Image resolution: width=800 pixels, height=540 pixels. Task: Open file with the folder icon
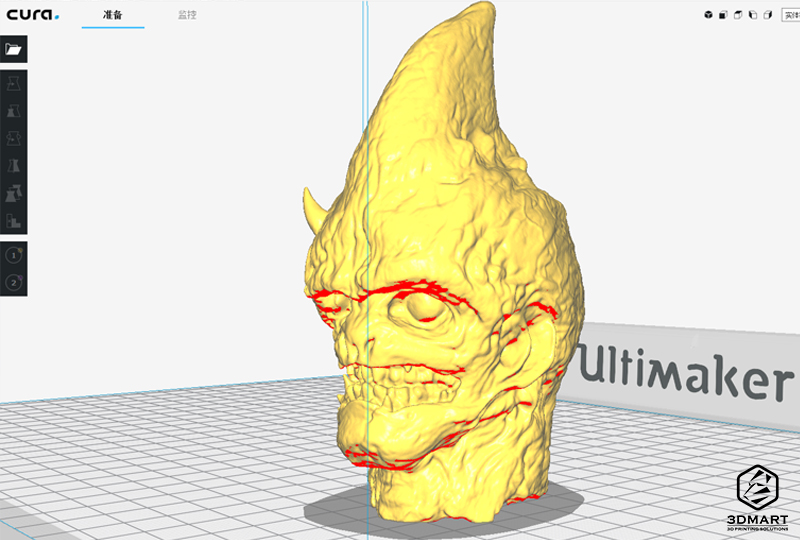click(14, 49)
